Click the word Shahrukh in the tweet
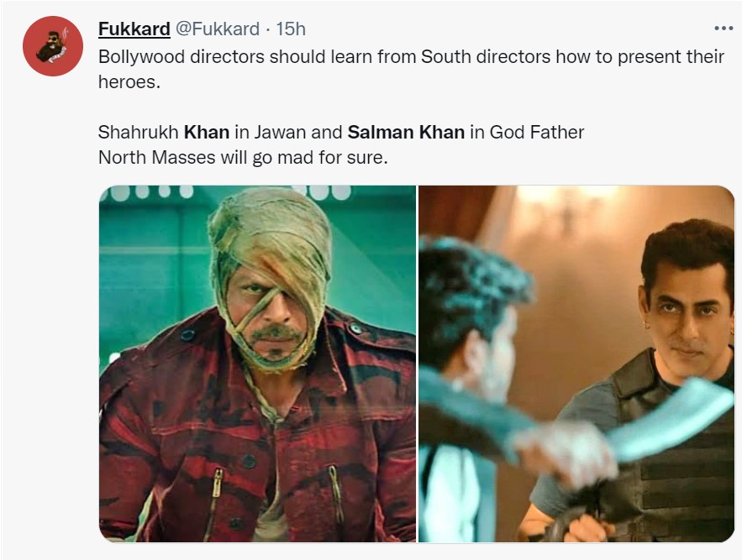Screen dimensions: 742x560 click(138, 132)
